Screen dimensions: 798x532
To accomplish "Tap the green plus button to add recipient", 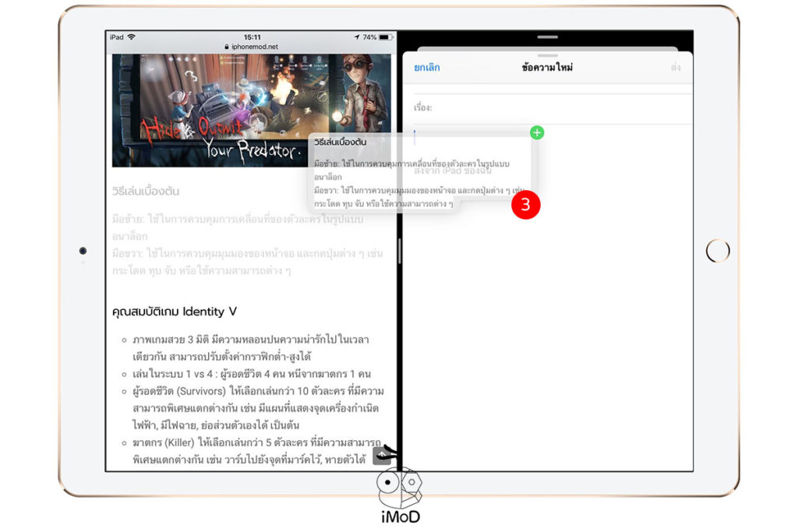I will click(x=536, y=132).
